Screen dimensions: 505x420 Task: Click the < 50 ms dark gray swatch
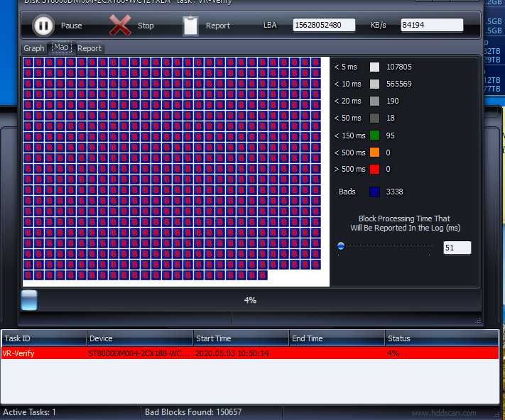pyautogui.click(x=374, y=118)
